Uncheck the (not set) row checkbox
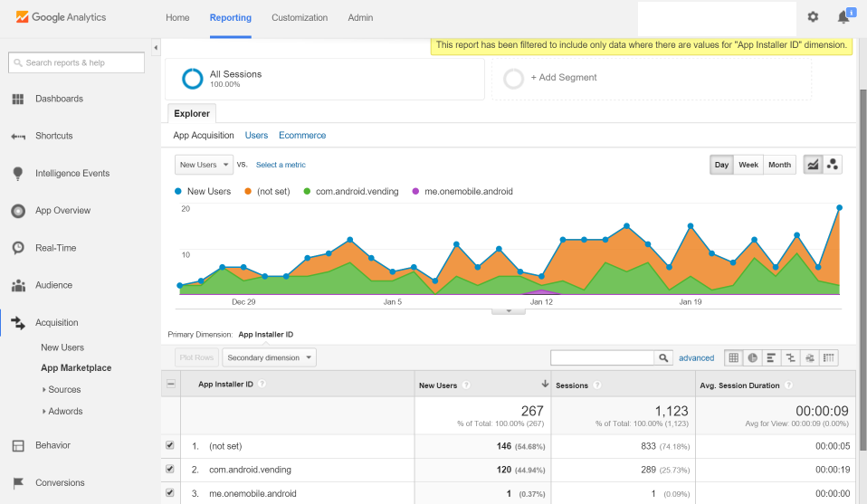This screenshot has width=867, height=504. 170,445
